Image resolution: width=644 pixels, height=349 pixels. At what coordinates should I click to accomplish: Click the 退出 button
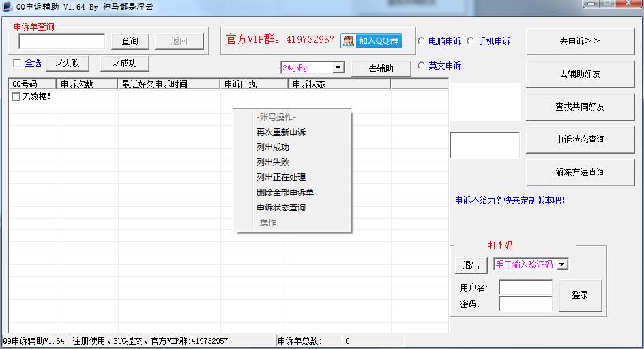click(471, 265)
